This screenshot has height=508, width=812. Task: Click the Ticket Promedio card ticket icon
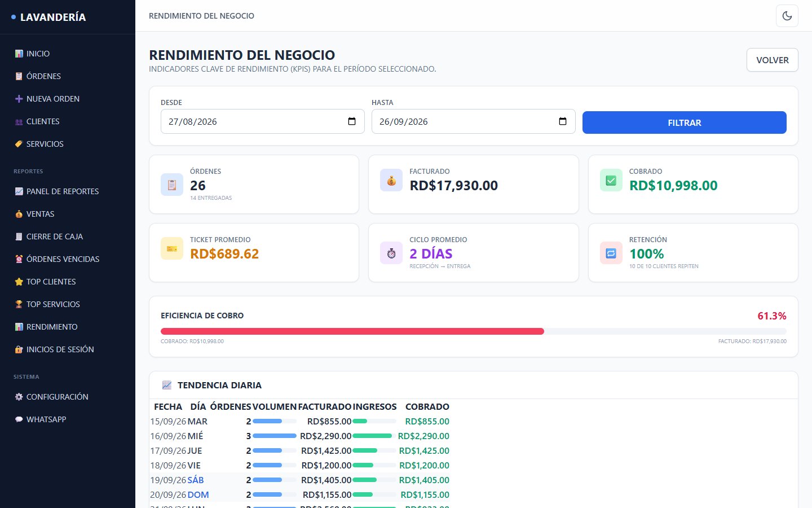(x=172, y=248)
